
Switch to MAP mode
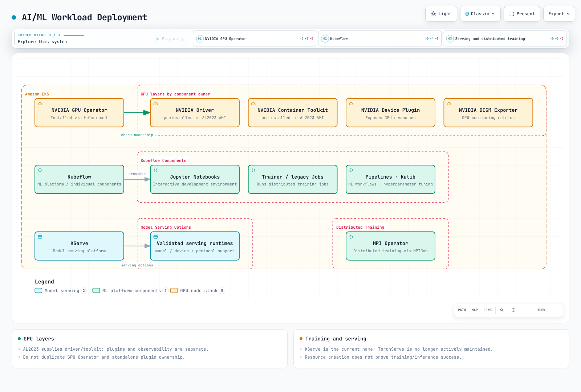(475, 310)
